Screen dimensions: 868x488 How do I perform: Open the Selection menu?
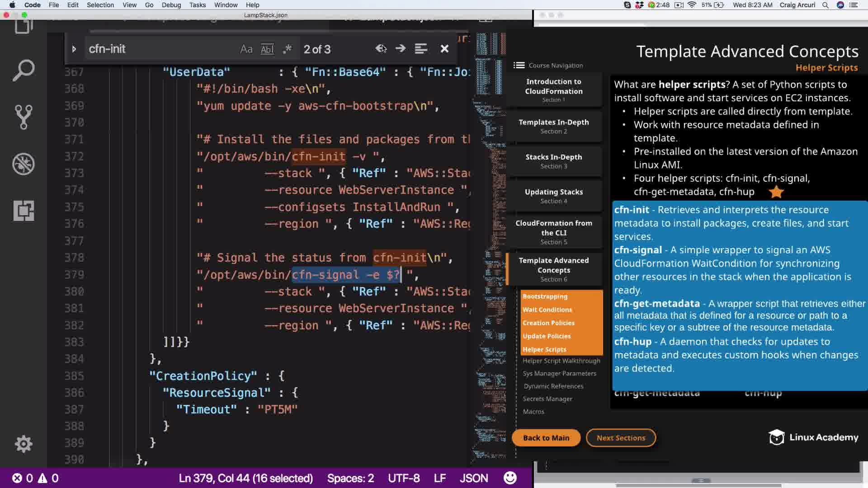click(100, 5)
